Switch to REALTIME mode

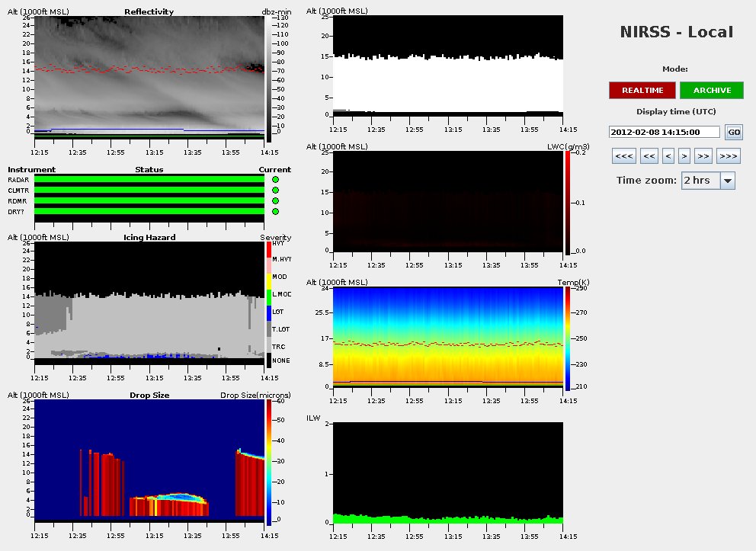642,91
